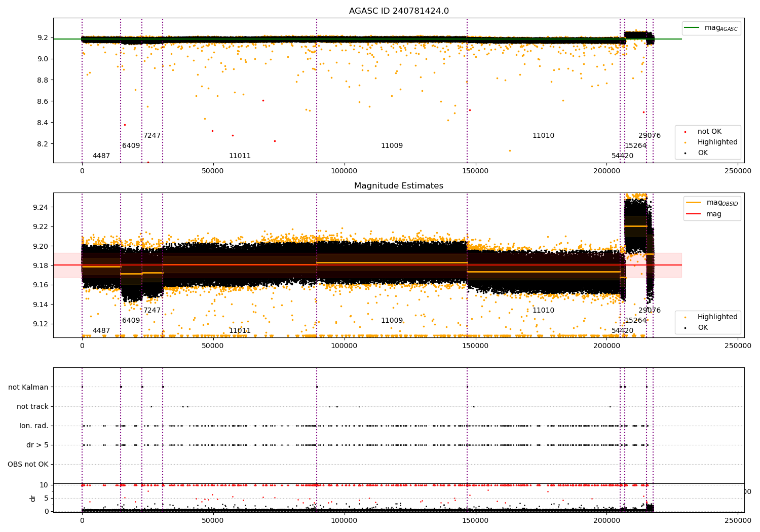Image resolution: width=760 pixels, height=532 pixels.
Task: Click OBSID label 4487 in Magnitude Estimates plot
Action: point(101,331)
